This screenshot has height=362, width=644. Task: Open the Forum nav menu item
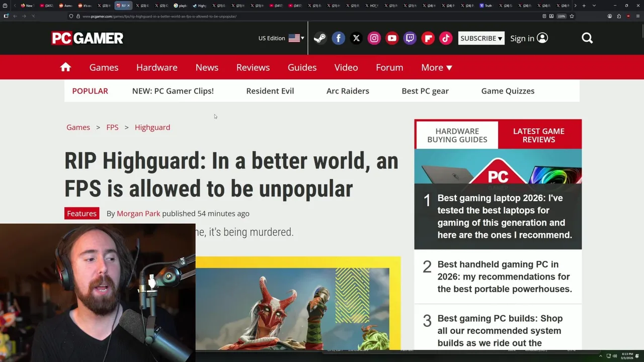pyautogui.click(x=389, y=67)
